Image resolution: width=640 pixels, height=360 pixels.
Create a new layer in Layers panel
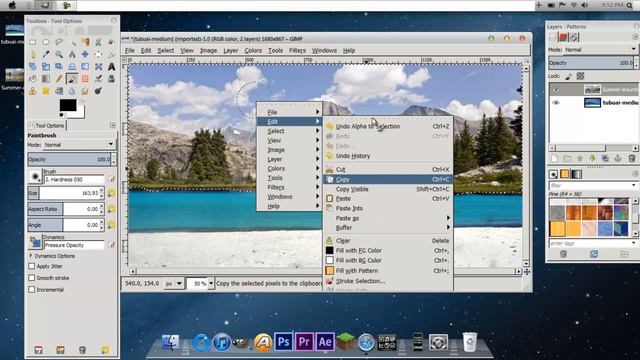tap(554, 158)
